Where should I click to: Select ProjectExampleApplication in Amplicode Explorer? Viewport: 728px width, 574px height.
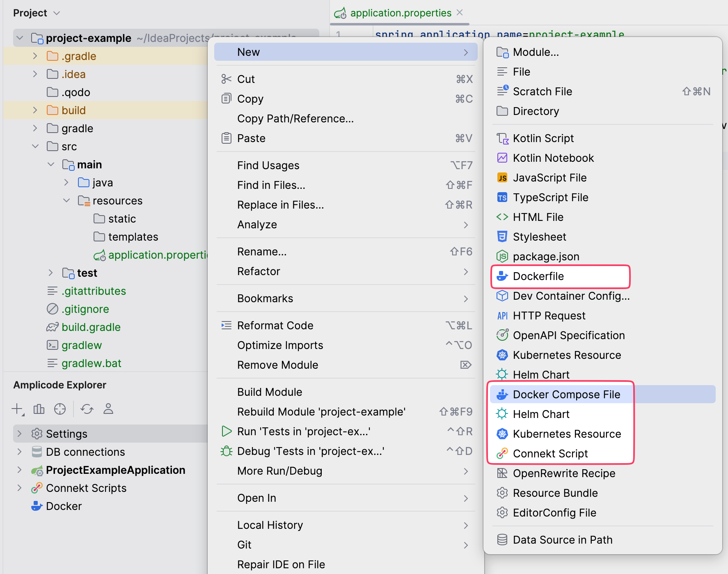pos(115,470)
